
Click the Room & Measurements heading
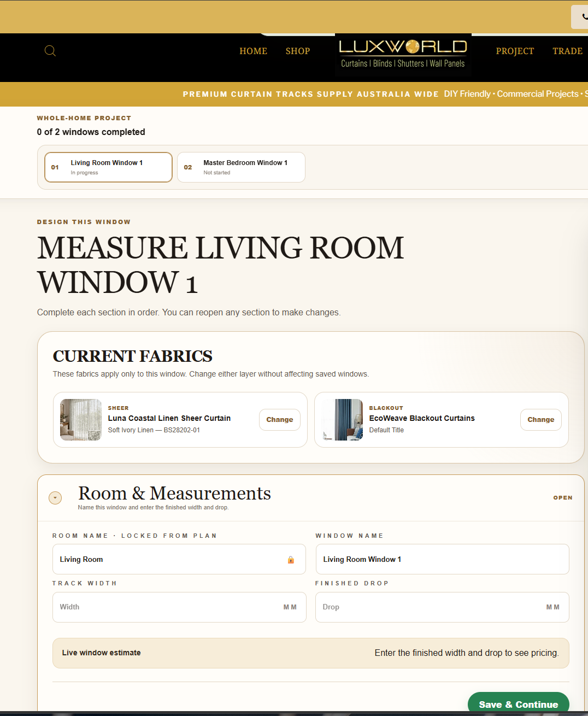[x=174, y=493]
